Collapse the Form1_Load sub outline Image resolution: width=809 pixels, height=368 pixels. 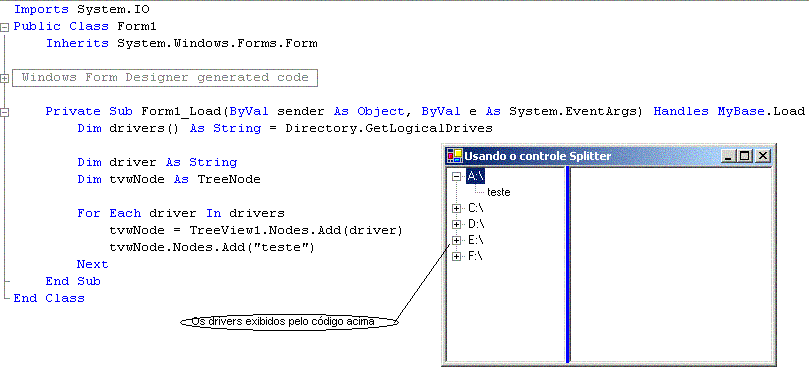(5, 113)
